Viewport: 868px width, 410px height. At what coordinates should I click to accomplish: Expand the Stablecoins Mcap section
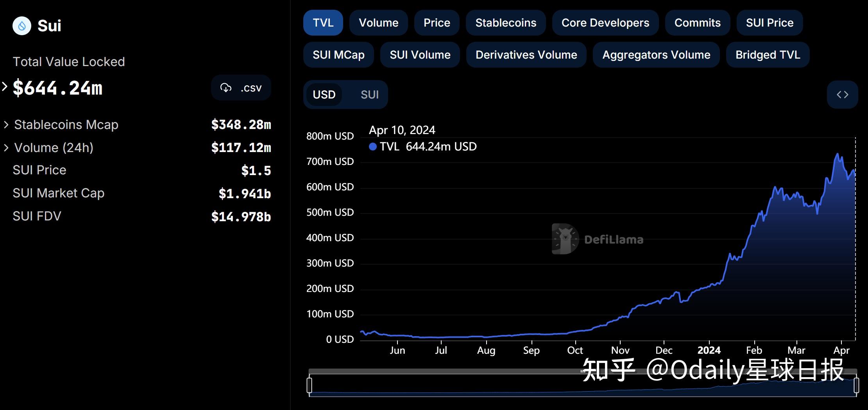(x=6, y=124)
